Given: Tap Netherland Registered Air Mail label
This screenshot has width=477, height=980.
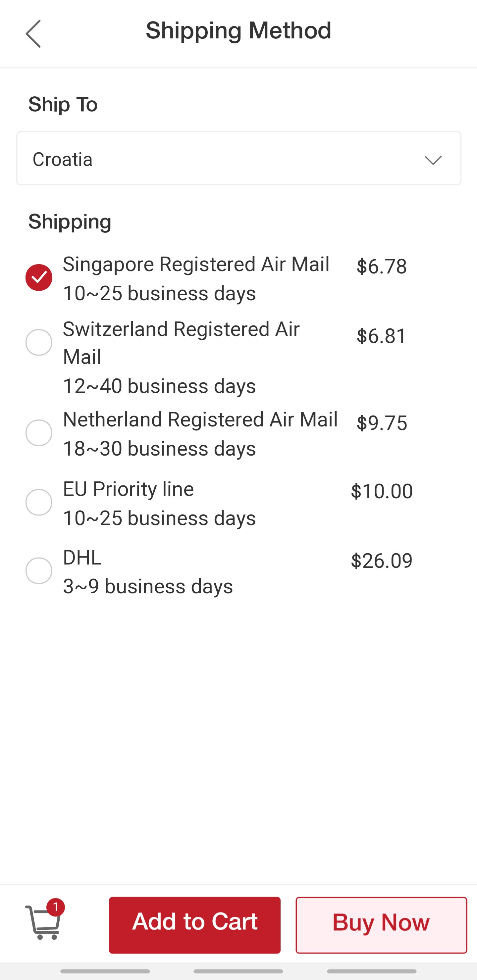Looking at the screenshot, I should coord(200,419).
